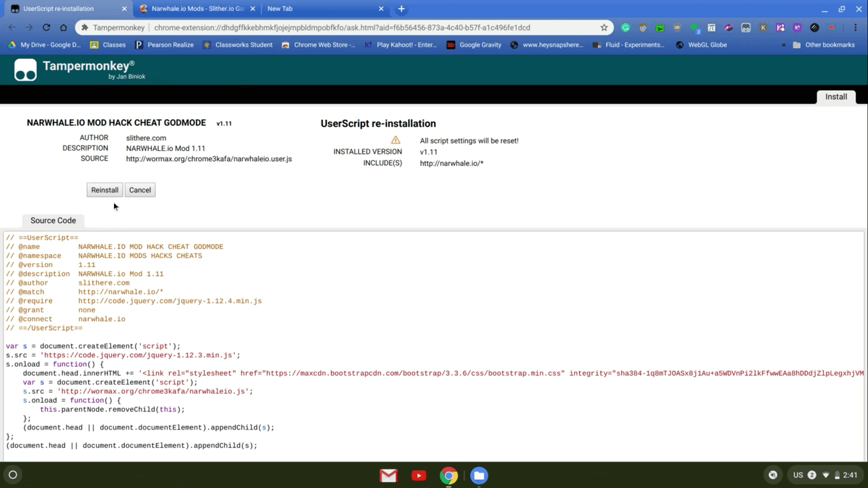
Task: Open Chrome from the shelf
Action: (449, 476)
